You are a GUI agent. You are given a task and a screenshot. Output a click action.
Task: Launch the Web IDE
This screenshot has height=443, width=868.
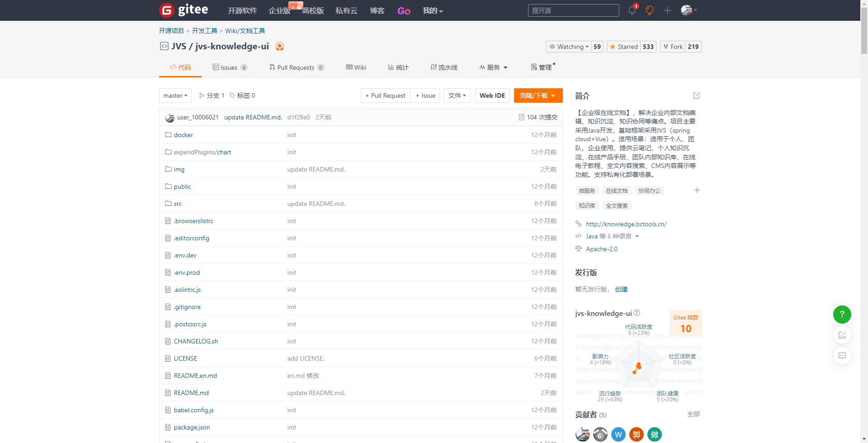pos(492,95)
